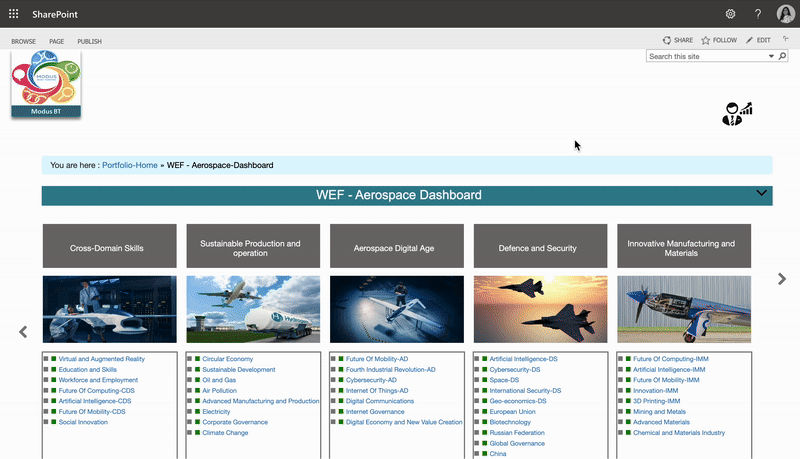This screenshot has height=459, width=800.
Task: Open the Aerospace Digital Age drone image
Action: 397,309
